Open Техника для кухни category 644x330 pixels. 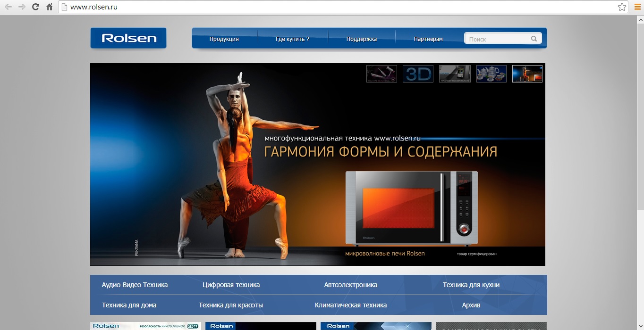pyautogui.click(x=471, y=285)
